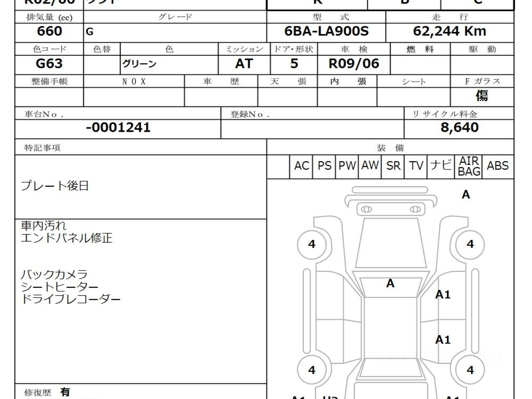This screenshot has width=532, height=399.
Task: Click the 内張 header
Action: [x=348, y=81]
